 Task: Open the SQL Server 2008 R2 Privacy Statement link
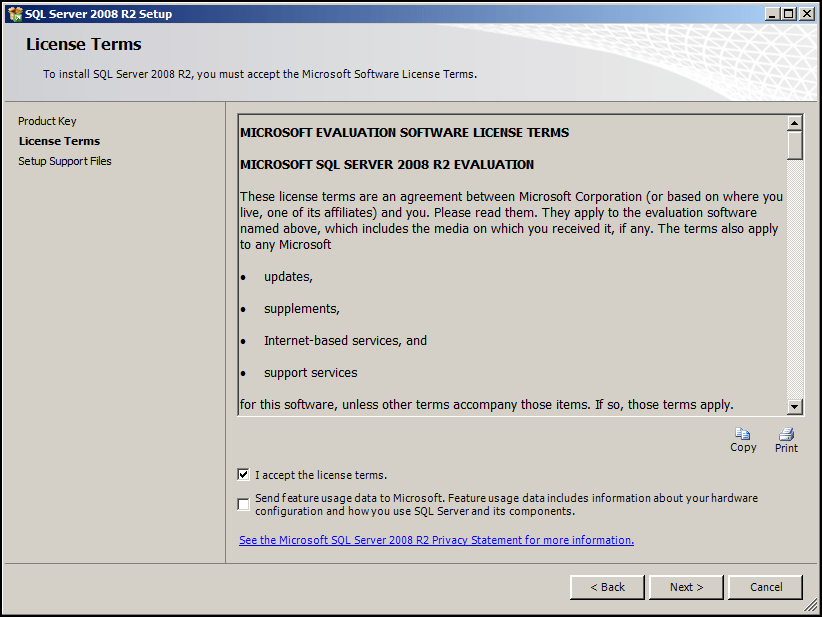tap(435, 539)
